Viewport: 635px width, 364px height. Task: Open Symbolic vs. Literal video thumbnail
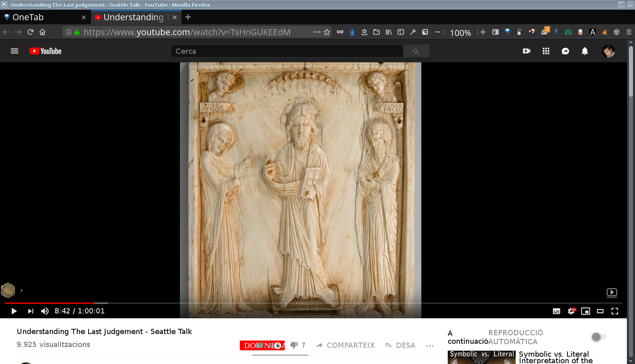pyautogui.click(x=481, y=357)
